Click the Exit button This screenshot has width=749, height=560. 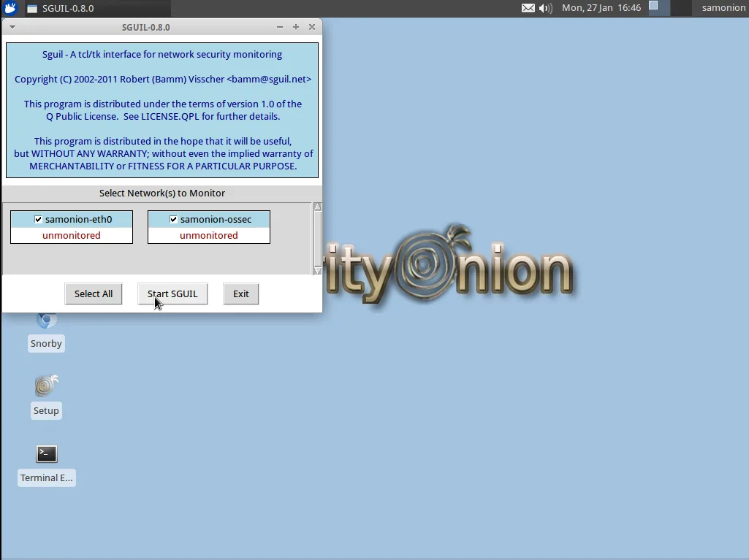(240, 294)
